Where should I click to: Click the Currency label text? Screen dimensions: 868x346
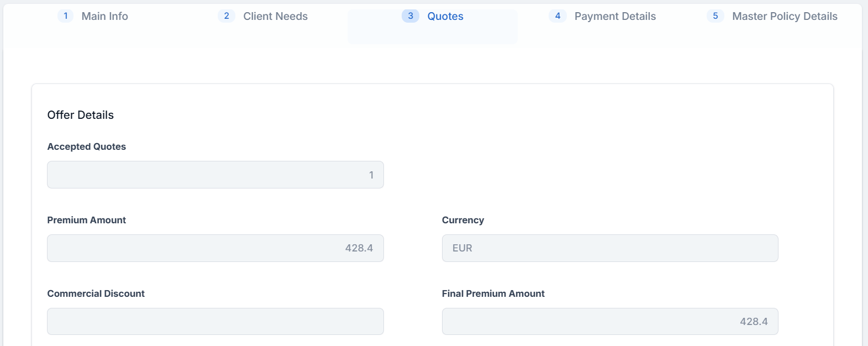click(462, 220)
